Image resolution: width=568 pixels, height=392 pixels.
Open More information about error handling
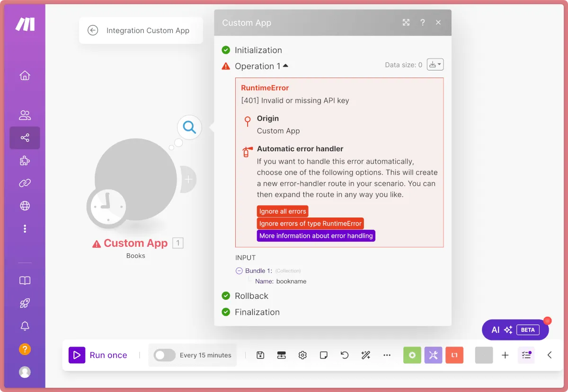(316, 236)
